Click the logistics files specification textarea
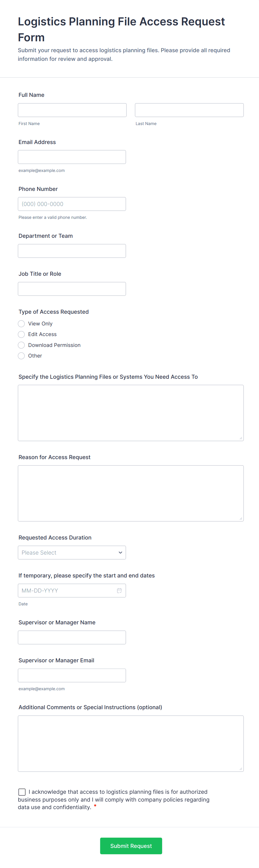Viewport: 259px width, 868px height. pyautogui.click(x=131, y=413)
